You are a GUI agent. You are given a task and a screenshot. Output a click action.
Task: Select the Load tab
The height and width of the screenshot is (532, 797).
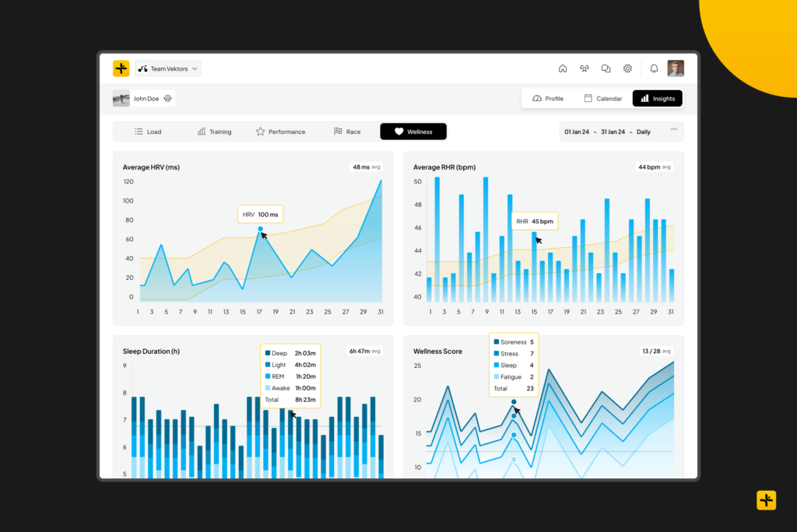point(148,131)
